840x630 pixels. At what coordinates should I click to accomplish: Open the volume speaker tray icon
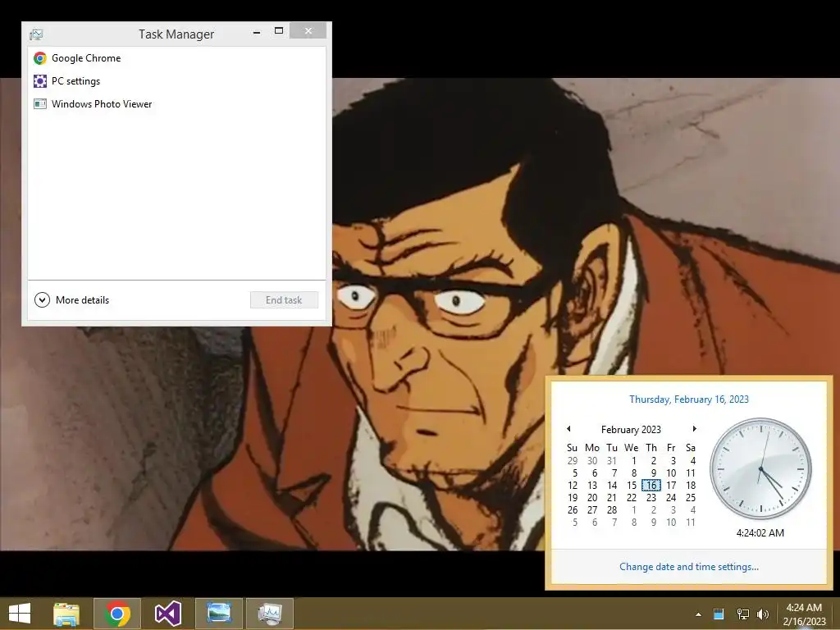click(x=763, y=614)
